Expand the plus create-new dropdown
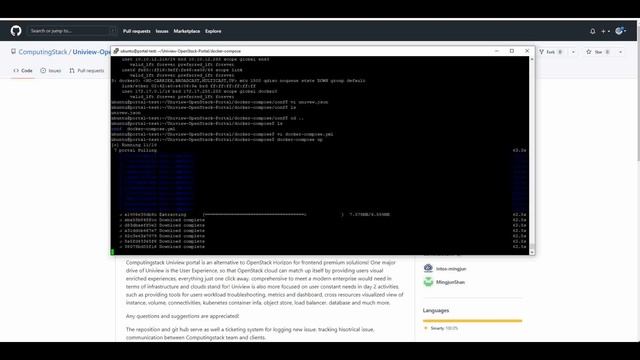 [x=605, y=31]
